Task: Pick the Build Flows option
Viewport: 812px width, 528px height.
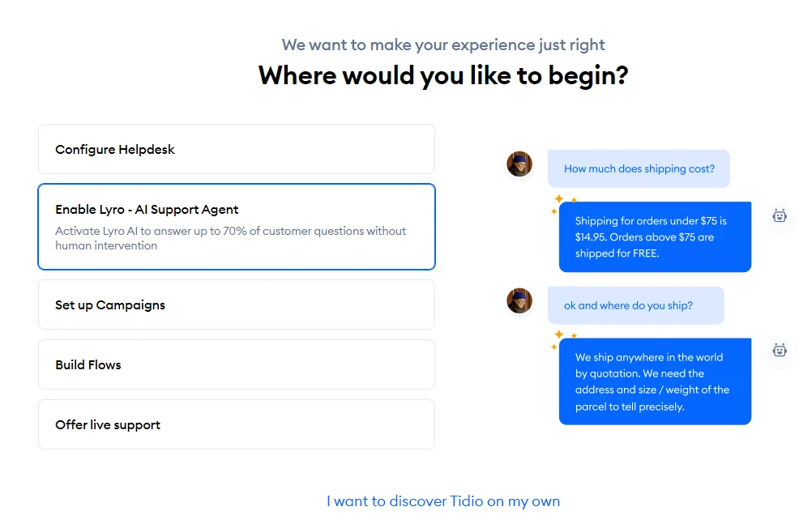Action: pyautogui.click(x=237, y=364)
